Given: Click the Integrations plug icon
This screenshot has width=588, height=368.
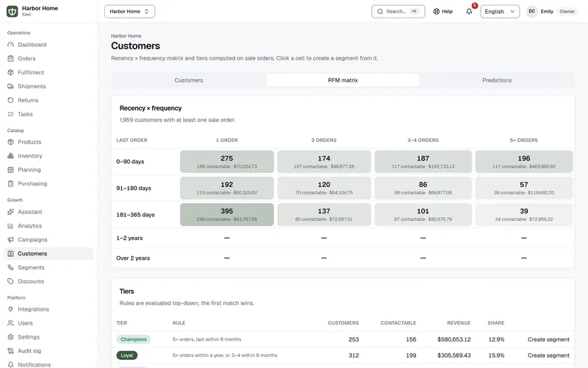Looking at the screenshot, I should click(10, 309).
